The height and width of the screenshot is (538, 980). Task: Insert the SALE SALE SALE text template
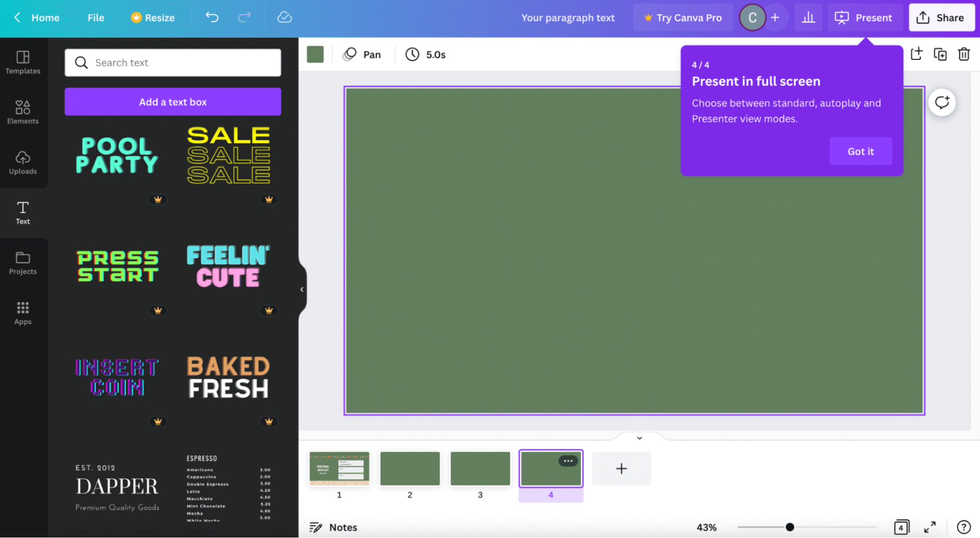coord(228,155)
